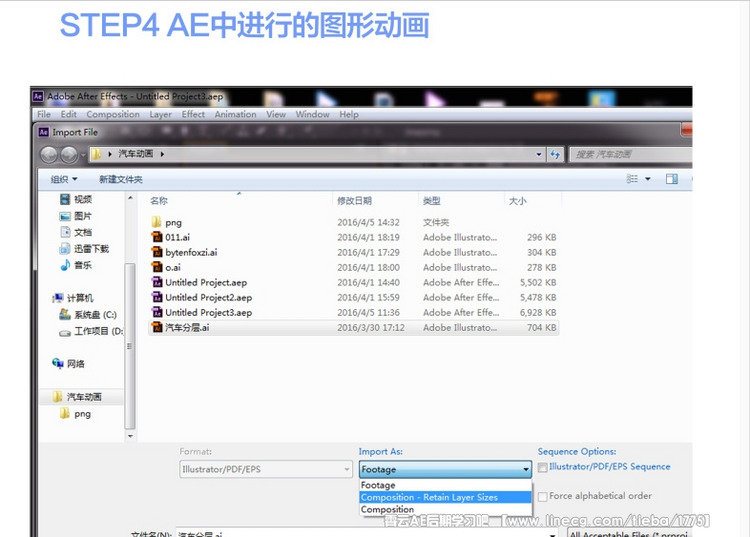Open the Composition menu
Image resolution: width=750 pixels, height=537 pixels.
click(x=113, y=114)
